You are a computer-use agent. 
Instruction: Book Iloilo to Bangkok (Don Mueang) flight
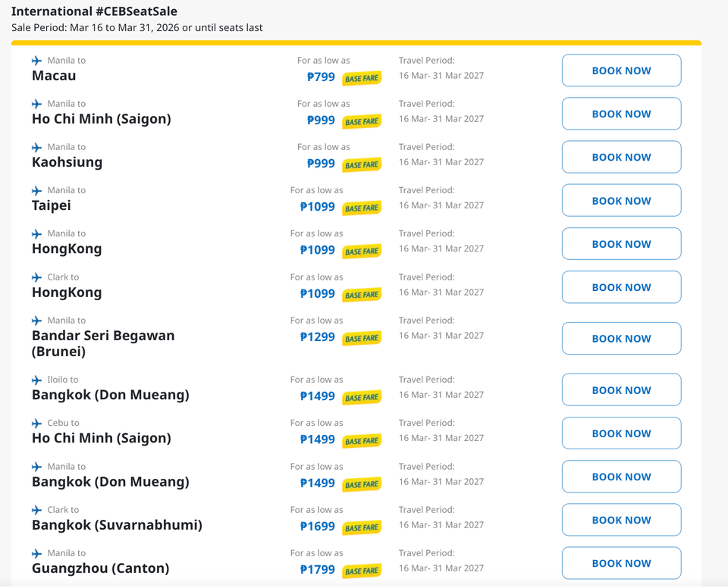(x=621, y=389)
